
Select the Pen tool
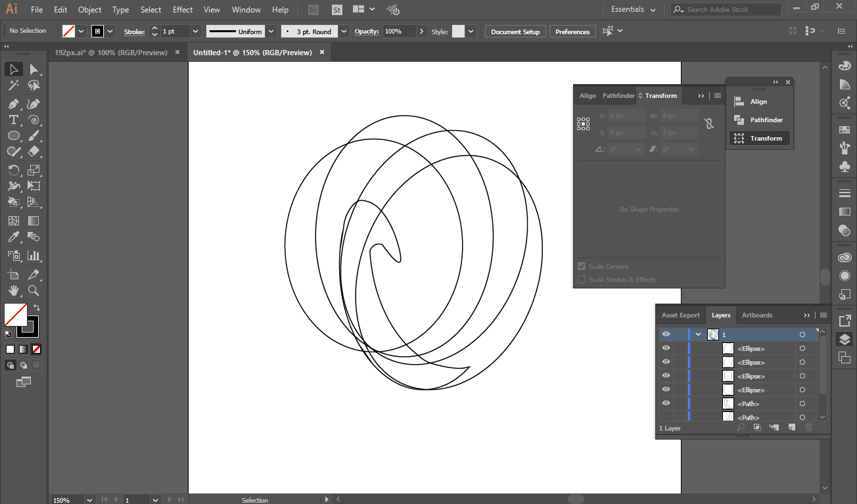point(13,104)
